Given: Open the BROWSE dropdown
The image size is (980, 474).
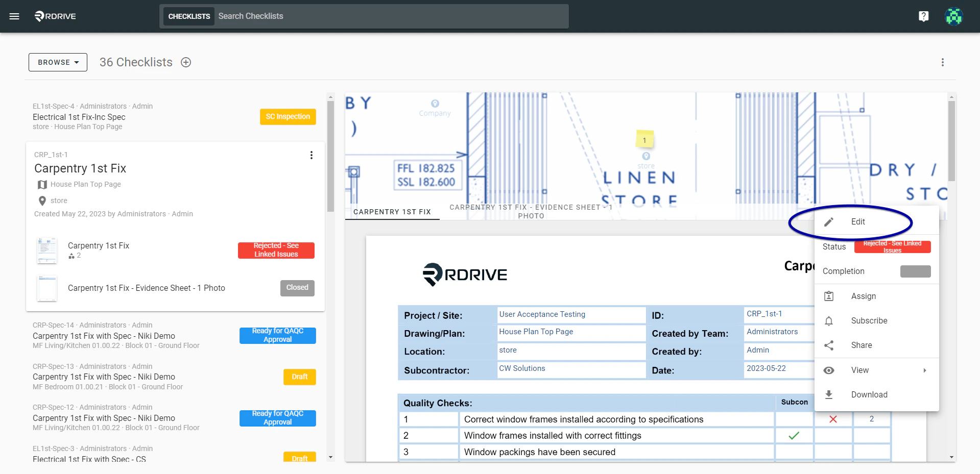Looking at the screenshot, I should point(58,62).
